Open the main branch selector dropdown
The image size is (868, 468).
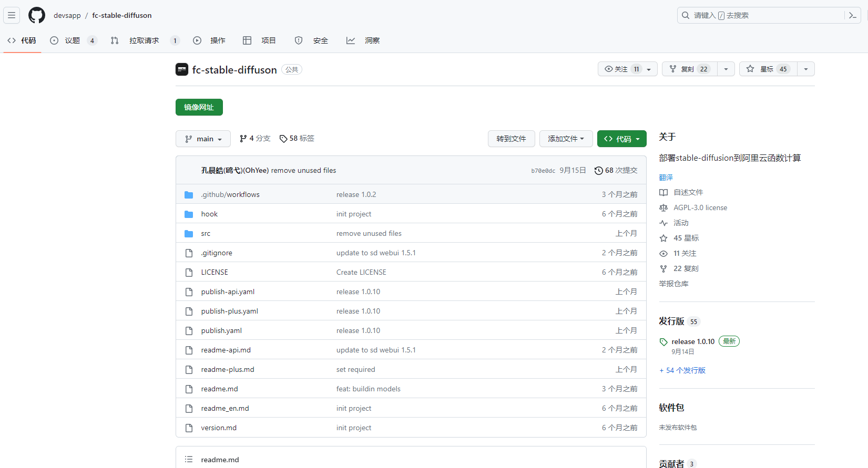(x=203, y=139)
